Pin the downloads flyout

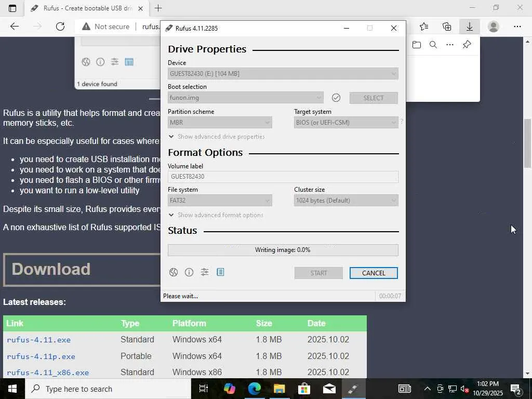[467, 45]
